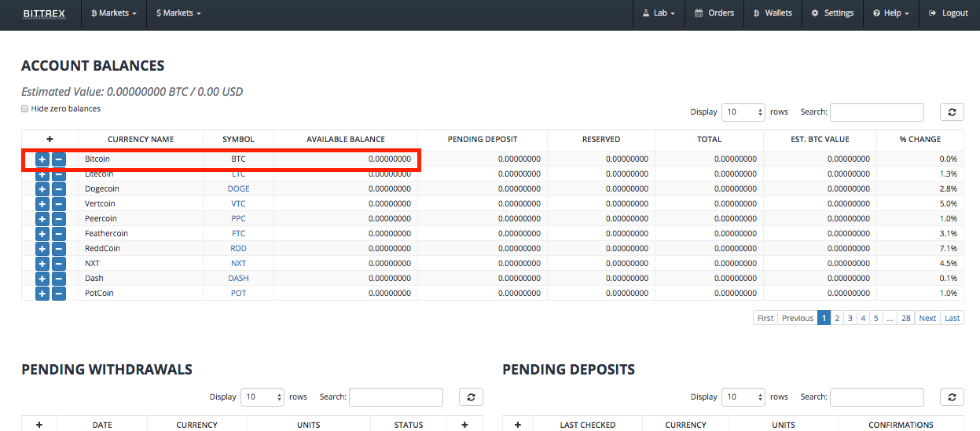Screen dimensions: 980x431
Task: Sort balances by Symbol column
Action: click(238, 139)
